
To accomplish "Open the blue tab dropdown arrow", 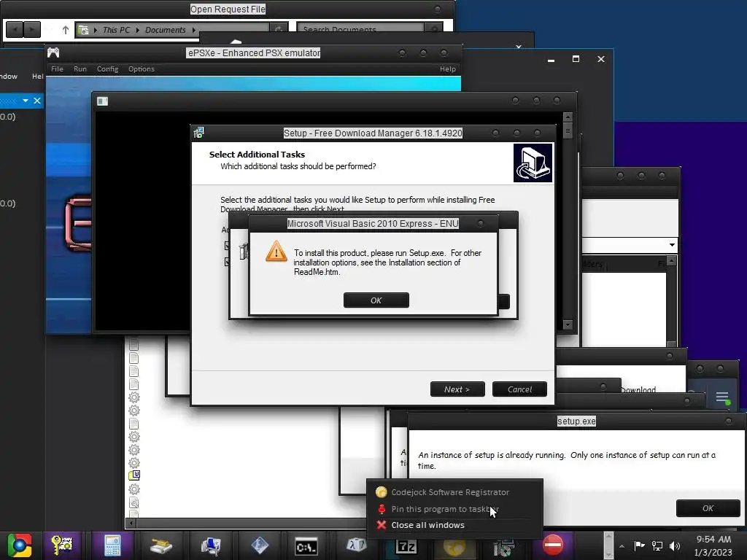I will tap(26, 101).
